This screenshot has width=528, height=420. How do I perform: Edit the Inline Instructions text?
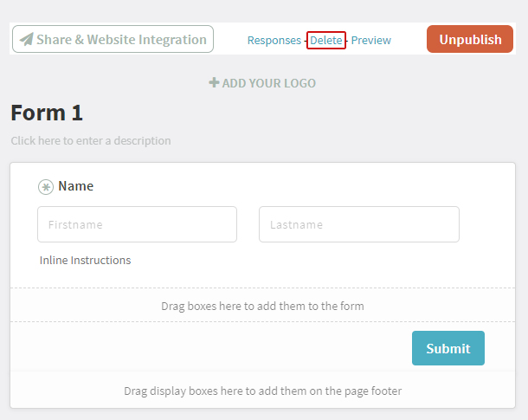pos(85,261)
